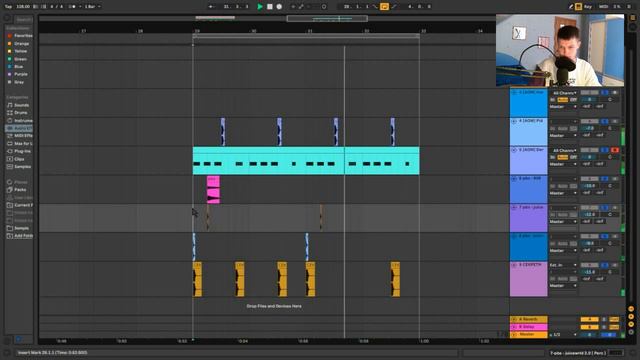640x360 pixels.
Task: Click the Play button in transport
Action: coord(260,7)
